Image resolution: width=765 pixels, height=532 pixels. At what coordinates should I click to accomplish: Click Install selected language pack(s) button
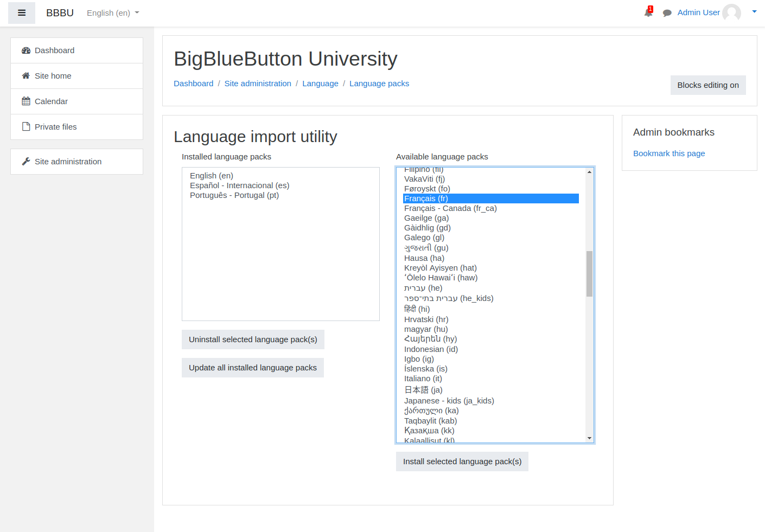point(462,462)
